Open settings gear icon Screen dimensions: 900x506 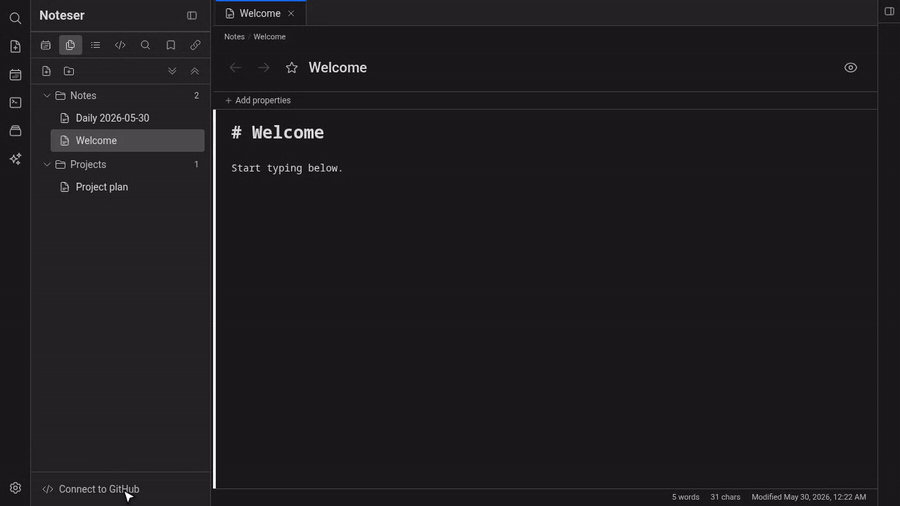coord(15,488)
